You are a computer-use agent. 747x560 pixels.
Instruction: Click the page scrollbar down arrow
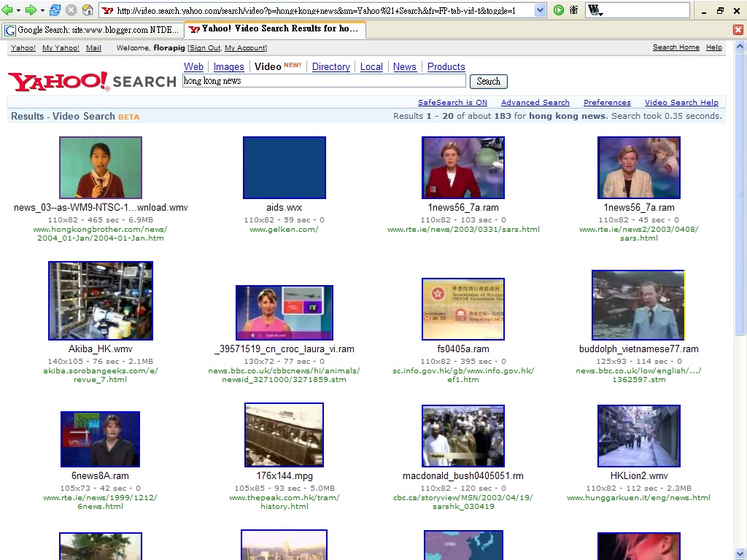(740, 554)
